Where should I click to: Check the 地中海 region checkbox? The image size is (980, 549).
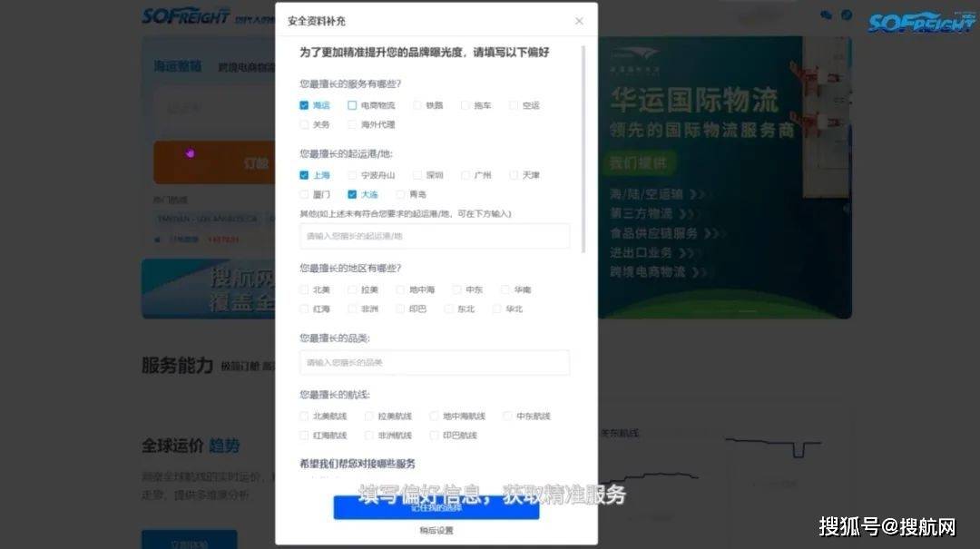(400, 289)
